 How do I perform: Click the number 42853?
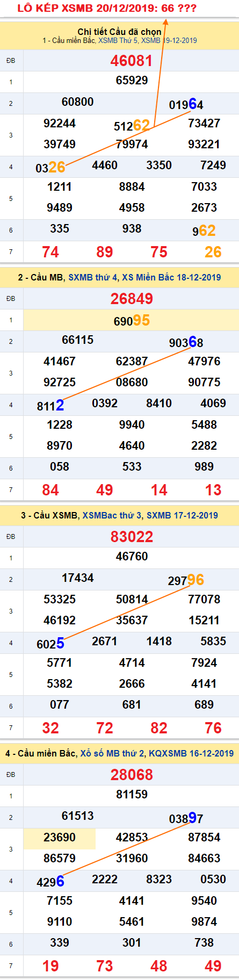[x=132, y=838]
